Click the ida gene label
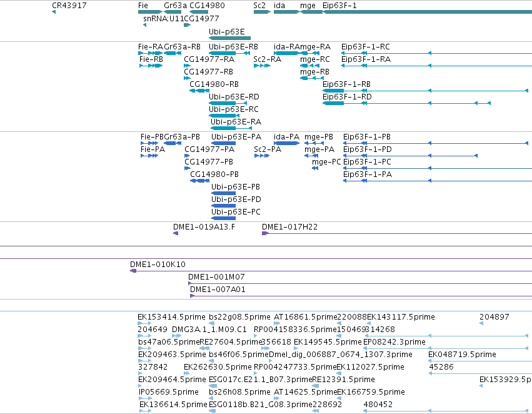The height and width of the screenshot is (414, 532). point(279,6)
